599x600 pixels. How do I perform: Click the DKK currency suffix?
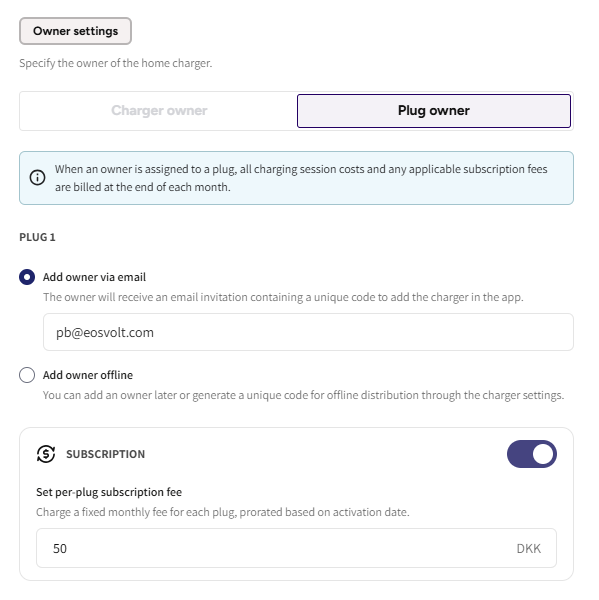point(529,548)
